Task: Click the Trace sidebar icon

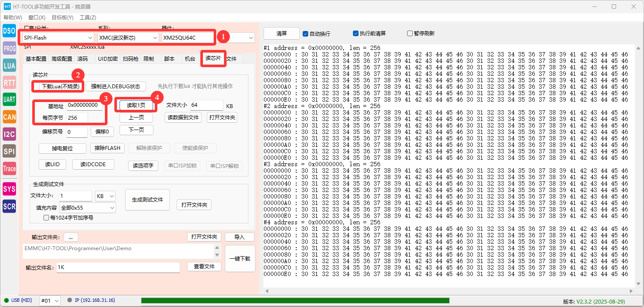Action: coord(9,168)
